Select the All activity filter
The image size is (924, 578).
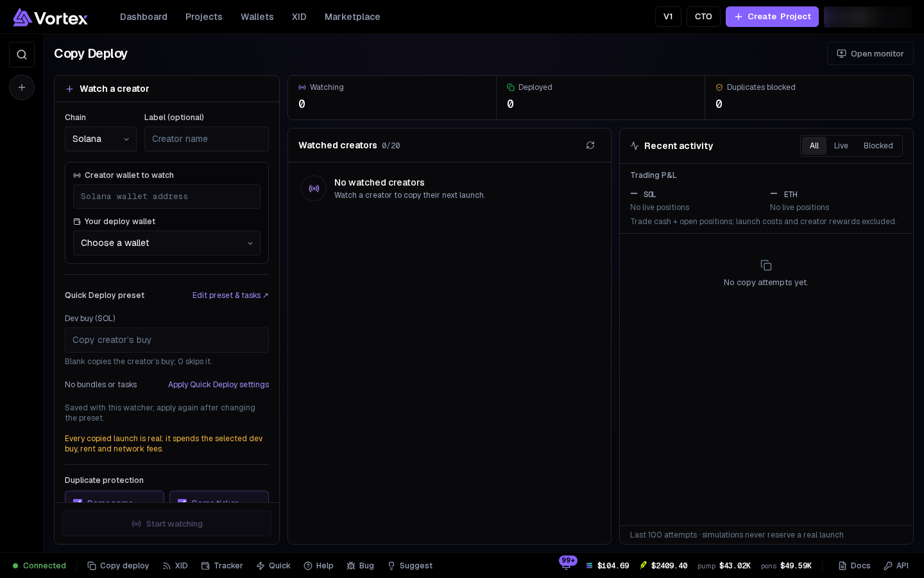point(814,146)
